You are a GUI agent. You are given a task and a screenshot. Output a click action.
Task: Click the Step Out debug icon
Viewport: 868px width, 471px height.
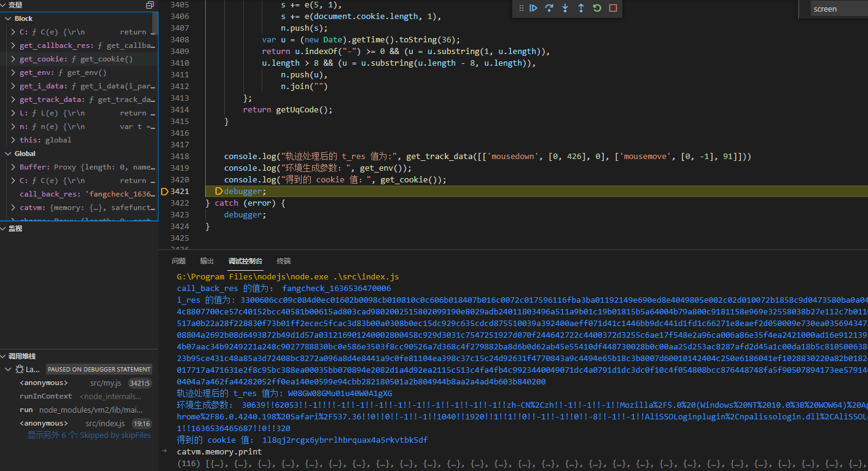(581, 8)
